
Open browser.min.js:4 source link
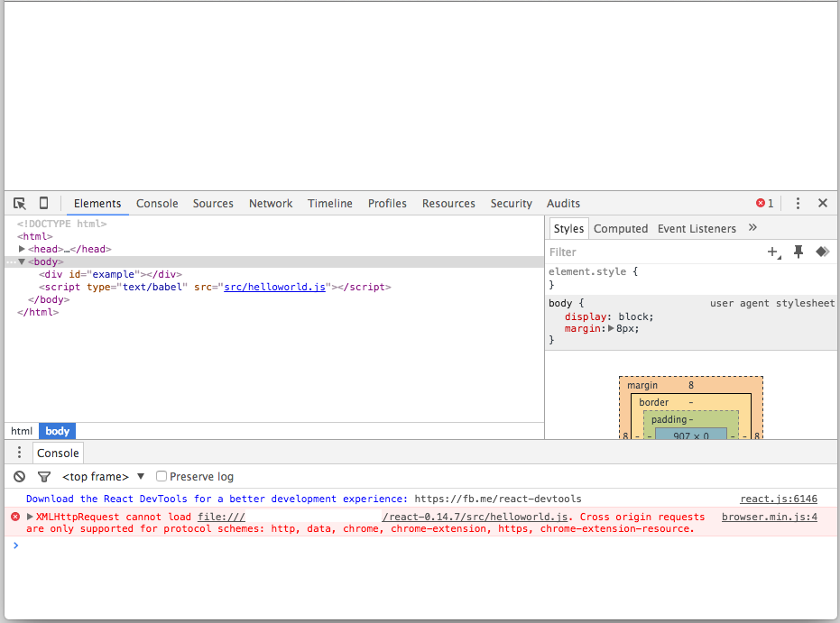[x=770, y=517]
